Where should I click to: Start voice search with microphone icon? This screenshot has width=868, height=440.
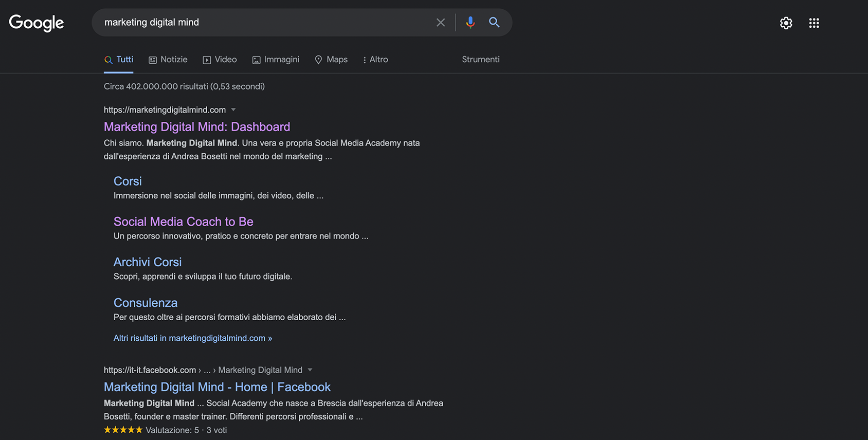pos(470,22)
